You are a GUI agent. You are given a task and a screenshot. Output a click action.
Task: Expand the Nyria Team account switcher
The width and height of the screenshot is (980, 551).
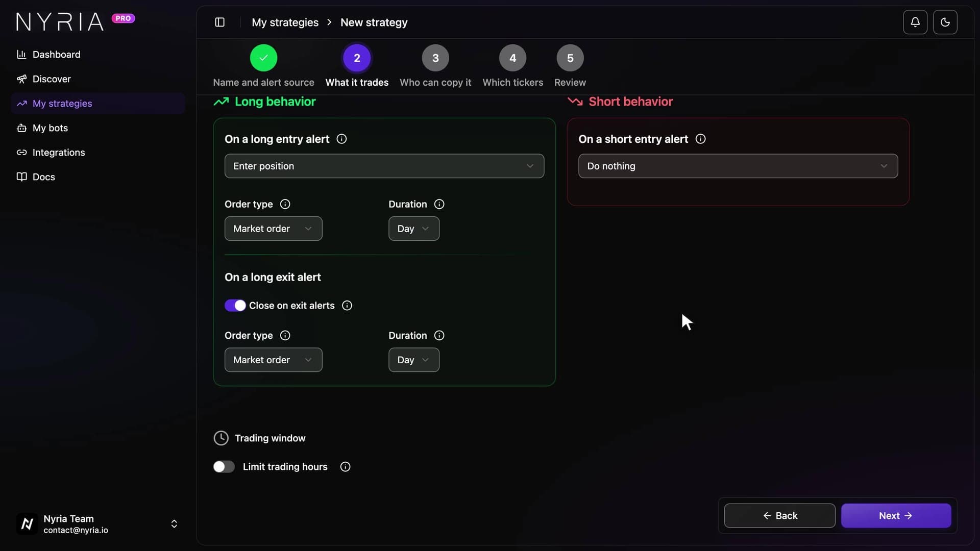tap(174, 524)
